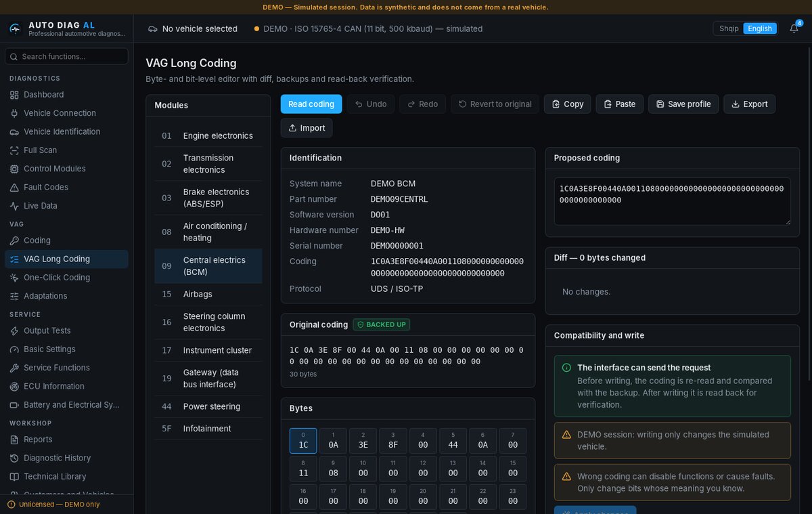The image size is (812, 514).
Task: Click Save profile button
Action: click(x=683, y=104)
